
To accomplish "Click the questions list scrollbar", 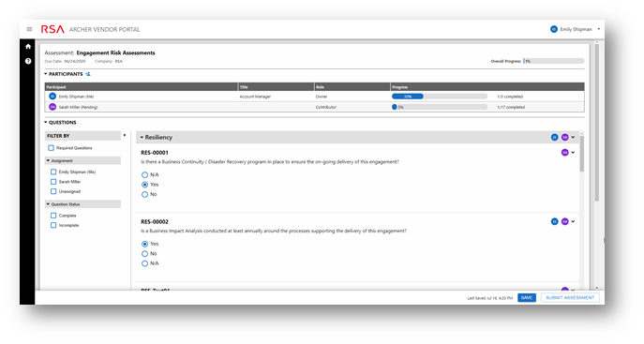I will [x=581, y=154].
